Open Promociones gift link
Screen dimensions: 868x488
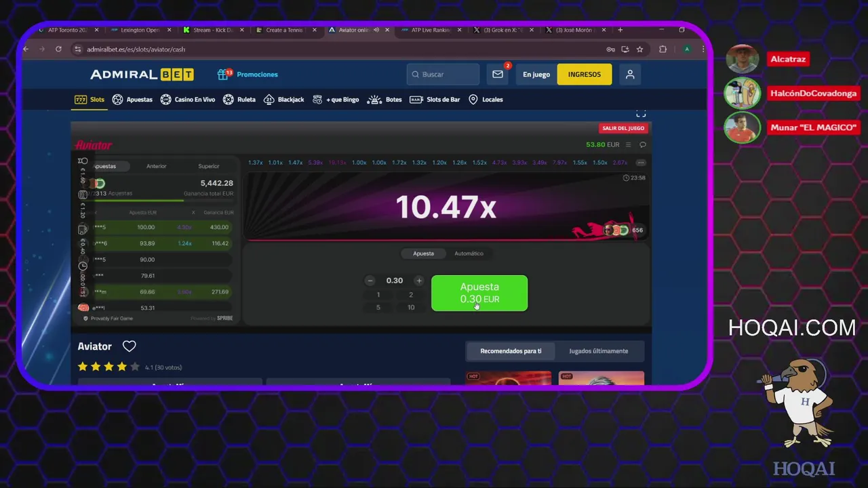point(248,74)
